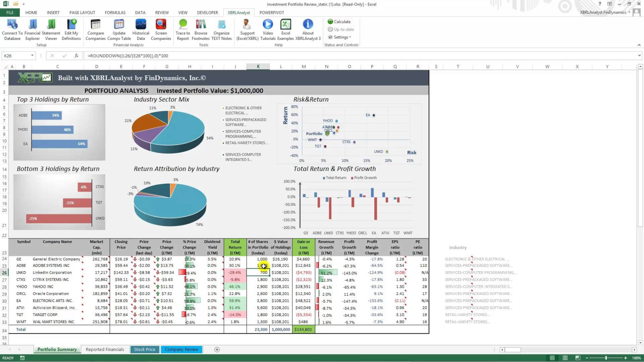
Task: Open the Name Box dropdown
Action: pyautogui.click(x=32, y=56)
